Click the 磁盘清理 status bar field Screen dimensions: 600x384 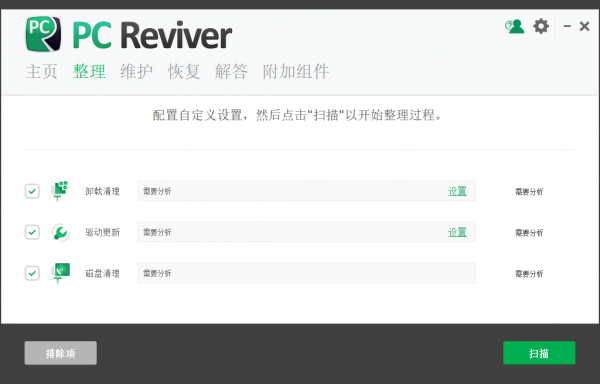[x=307, y=273]
